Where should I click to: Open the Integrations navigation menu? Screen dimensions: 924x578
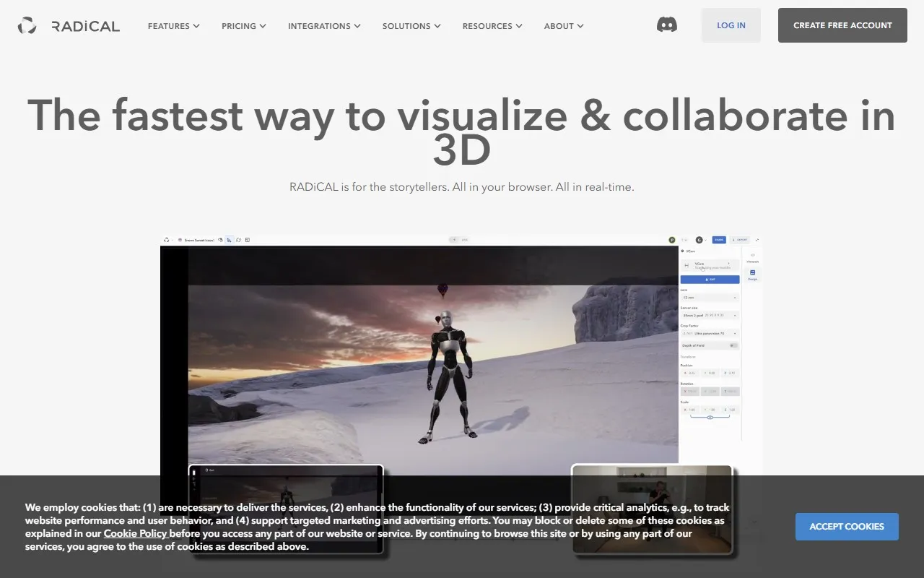pyautogui.click(x=323, y=26)
